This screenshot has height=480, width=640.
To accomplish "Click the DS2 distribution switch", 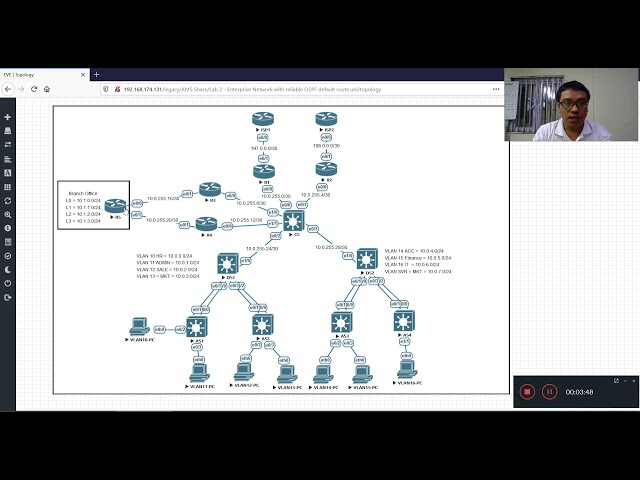I will pos(367,259).
